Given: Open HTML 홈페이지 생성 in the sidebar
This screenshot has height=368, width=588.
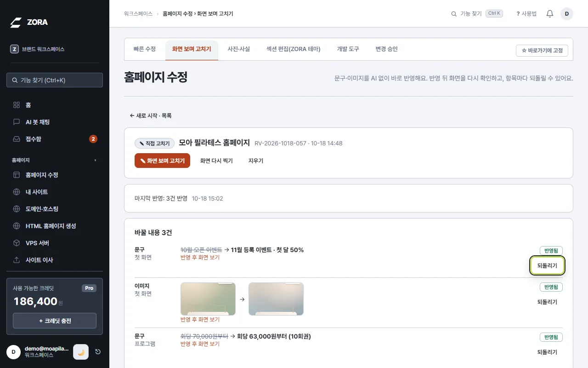Looking at the screenshot, I should point(55,226).
